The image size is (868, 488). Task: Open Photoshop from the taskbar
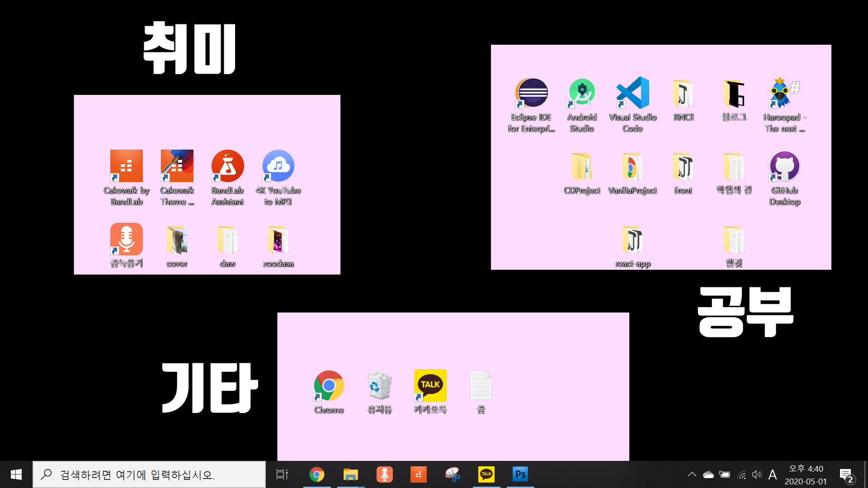tap(520, 474)
